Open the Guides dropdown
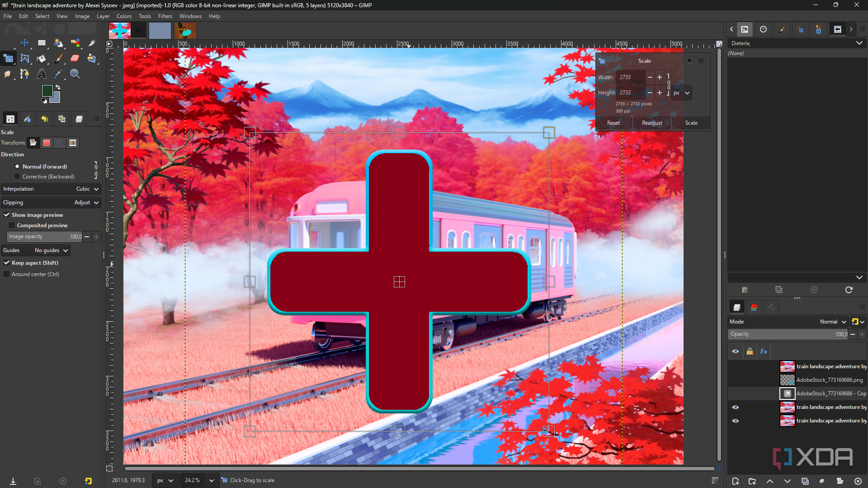The height and width of the screenshot is (488, 868). coord(36,250)
